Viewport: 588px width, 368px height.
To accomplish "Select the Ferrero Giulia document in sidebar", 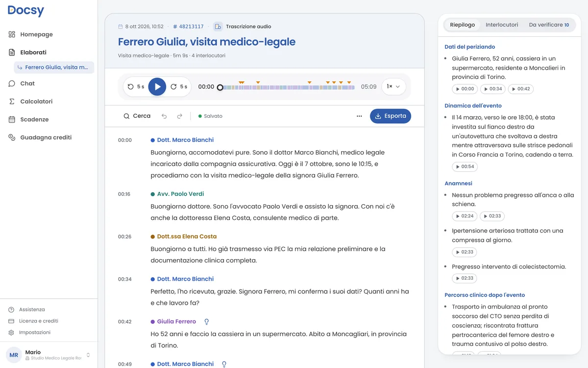I will [54, 67].
